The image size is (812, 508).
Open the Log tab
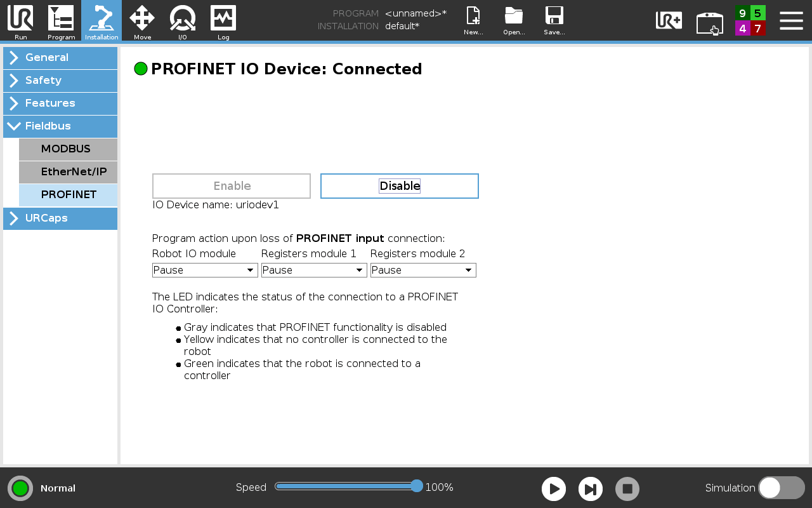tap(223, 21)
